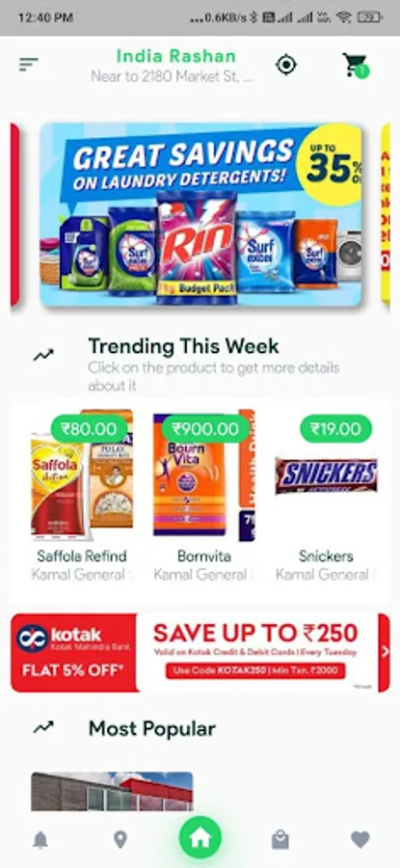Screen dimensions: 400x868
Task: Open the orders bag icon
Action: [280, 840]
